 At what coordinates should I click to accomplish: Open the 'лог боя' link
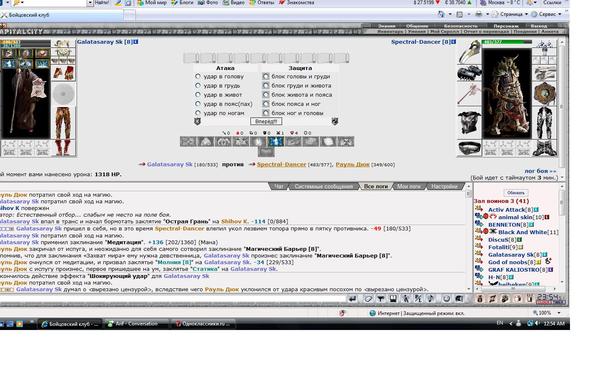tap(540, 171)
